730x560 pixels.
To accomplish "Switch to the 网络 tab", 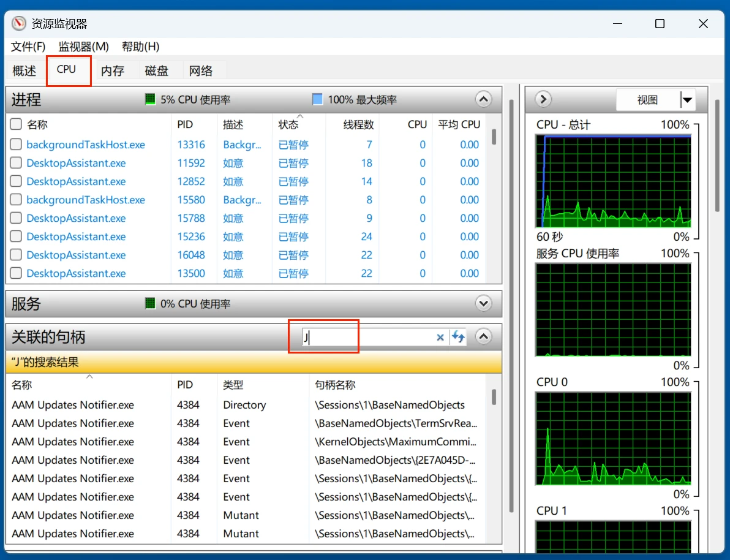I will pyautogui.click(x=201, y=71).
